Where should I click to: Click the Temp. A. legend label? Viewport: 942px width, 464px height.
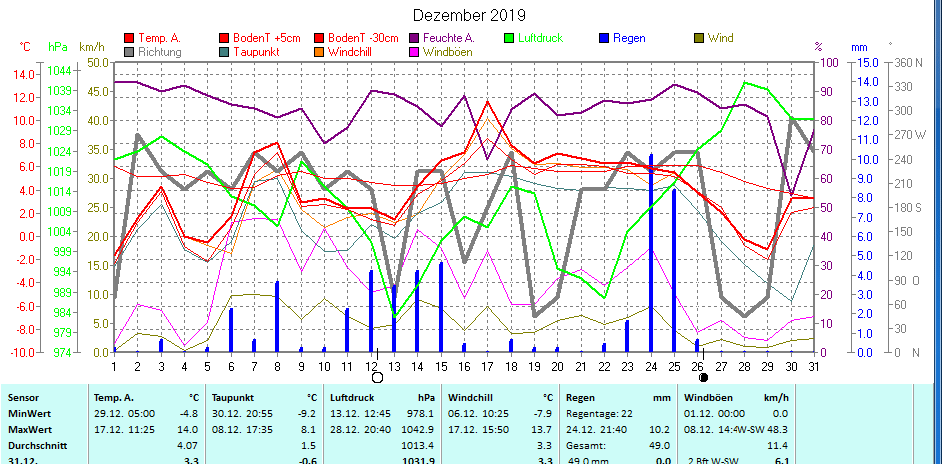point(159,38)
